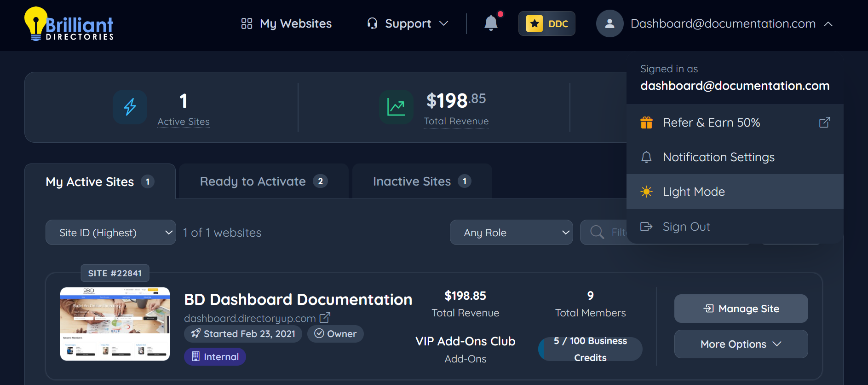Switch to Light Mode
This screenshot has width=868, height=385.
coord(735,192)
